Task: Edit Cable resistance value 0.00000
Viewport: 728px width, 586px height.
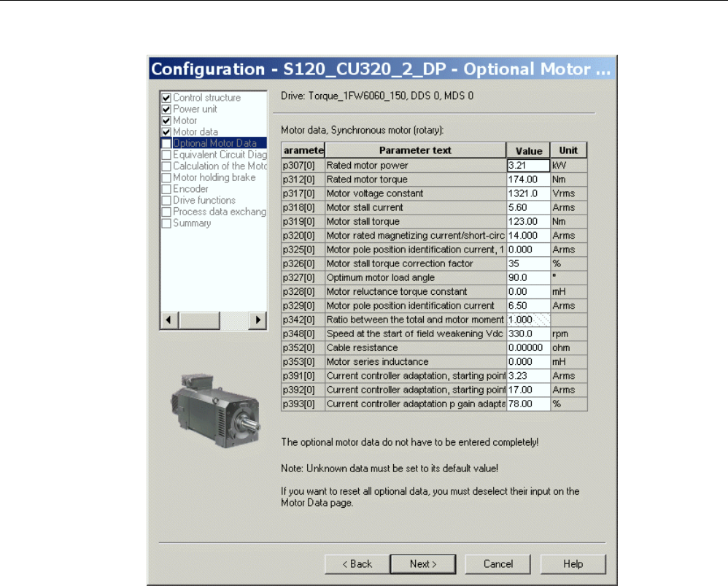Action: tap(528, 347)
